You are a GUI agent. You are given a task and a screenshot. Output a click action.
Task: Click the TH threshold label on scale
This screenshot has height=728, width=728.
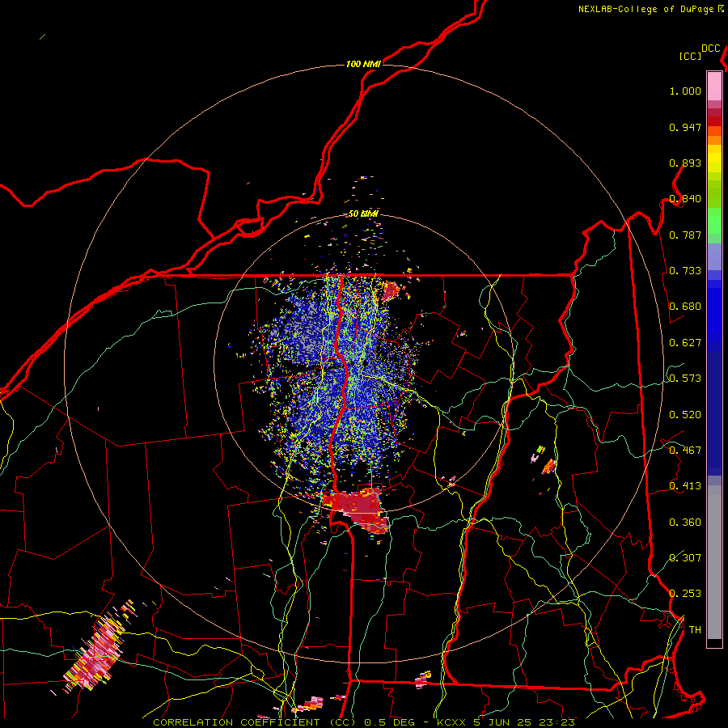695,630
